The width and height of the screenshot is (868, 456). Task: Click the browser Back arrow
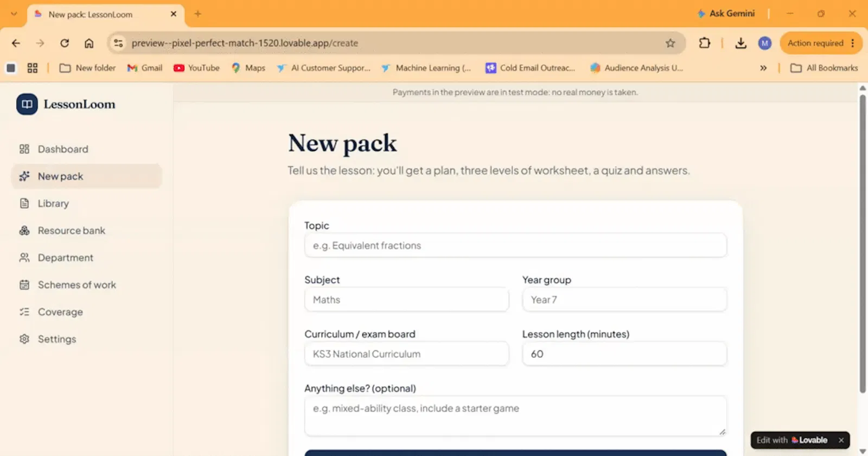(16, 43)
